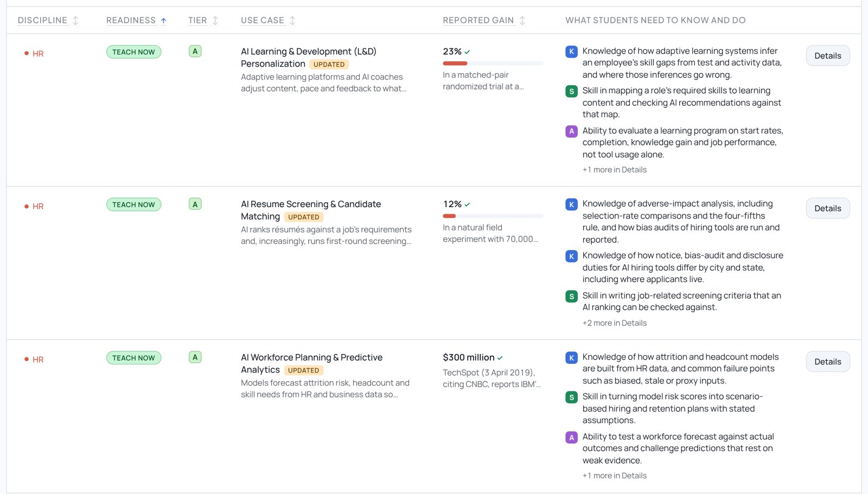Click the A badge for testing workforce forecast
Viewport: 868px width, 494px height.
pos(571,437)
